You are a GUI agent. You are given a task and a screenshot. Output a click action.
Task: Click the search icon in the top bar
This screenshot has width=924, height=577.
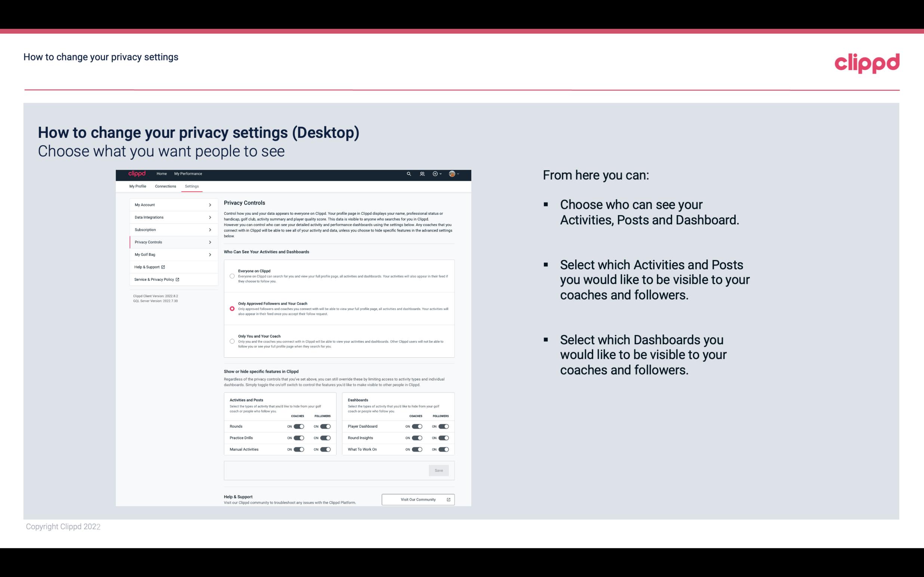point(408,174)
